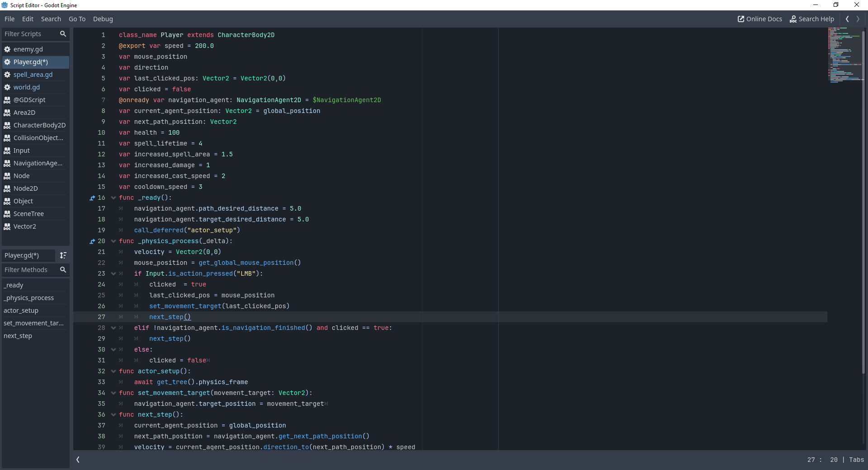
Task: Open world.gd script
Action: click(35, 87)
